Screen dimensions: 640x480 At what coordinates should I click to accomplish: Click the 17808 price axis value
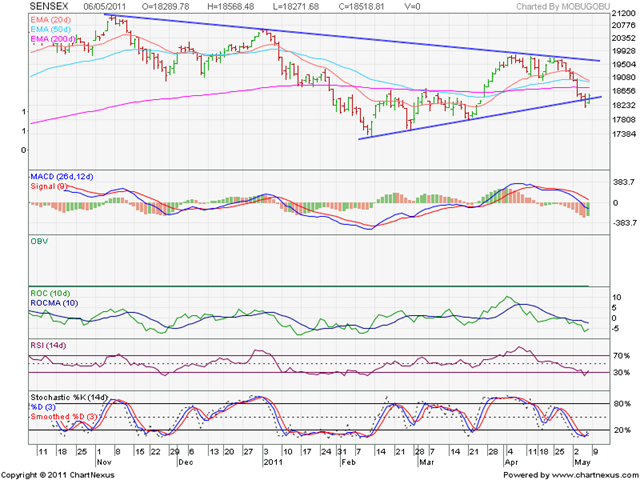624,120
